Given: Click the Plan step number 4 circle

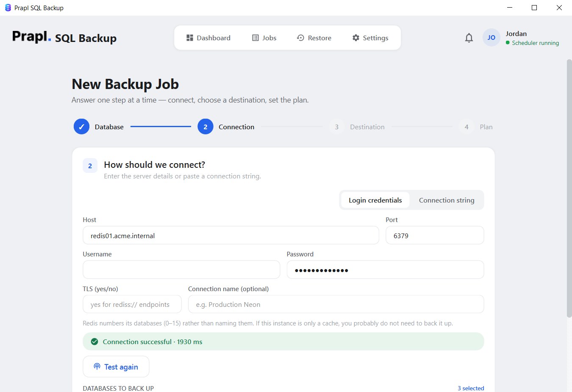Looking at the screenshot, I should pos(466,127).
